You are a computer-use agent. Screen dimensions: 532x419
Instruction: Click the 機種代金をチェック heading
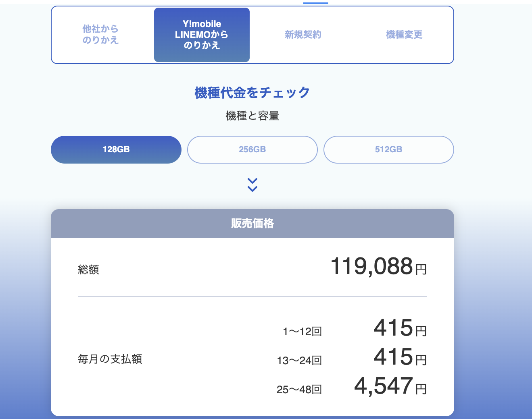click(252, 93)
